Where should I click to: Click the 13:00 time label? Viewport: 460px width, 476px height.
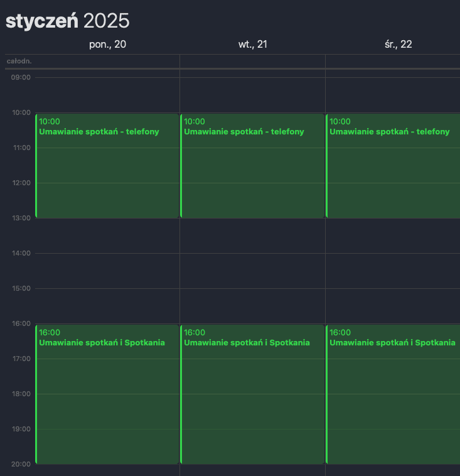21,218
